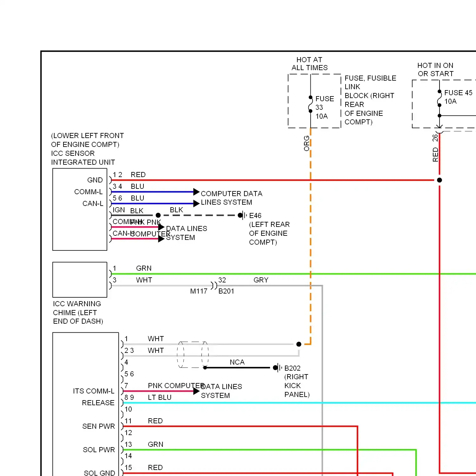Select the "LT BLU" wire label
This screenshot has height=476, width=476.
[x=160, y=397]
